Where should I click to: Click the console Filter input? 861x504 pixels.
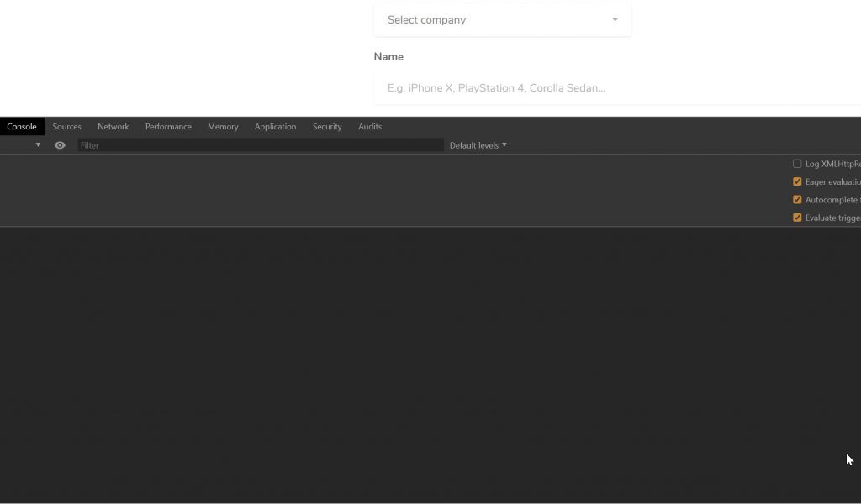[252, 144]
